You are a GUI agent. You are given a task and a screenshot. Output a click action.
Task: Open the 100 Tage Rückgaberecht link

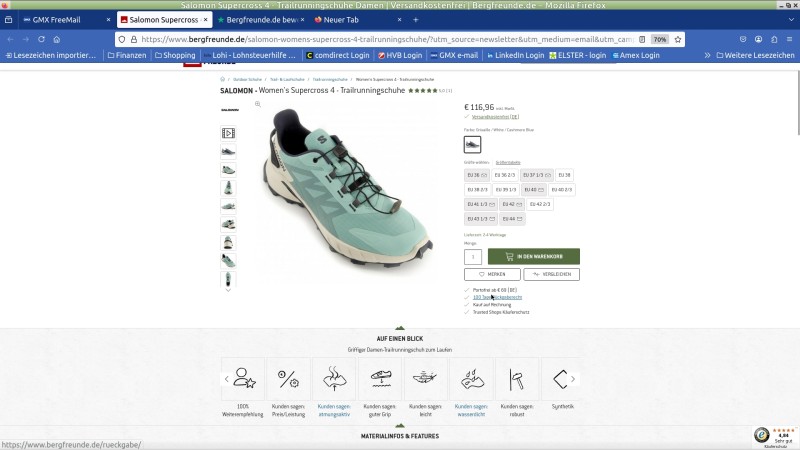pos(497,297)
